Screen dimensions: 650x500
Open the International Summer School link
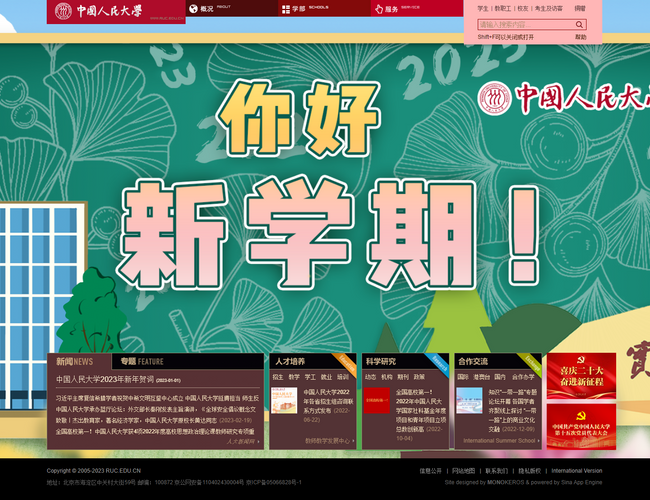(501, 441)
